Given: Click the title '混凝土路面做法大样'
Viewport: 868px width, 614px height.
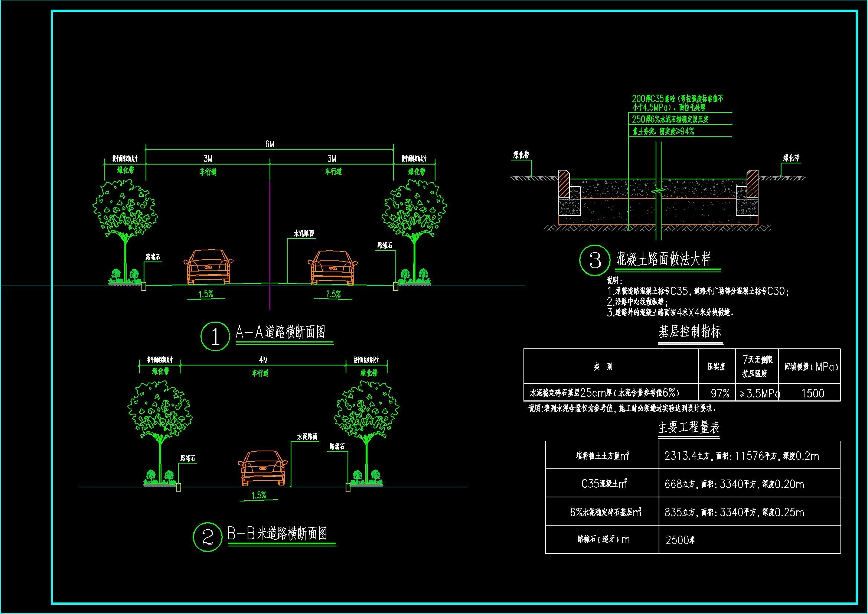Looking at the screenshot, I should [663, 259].
